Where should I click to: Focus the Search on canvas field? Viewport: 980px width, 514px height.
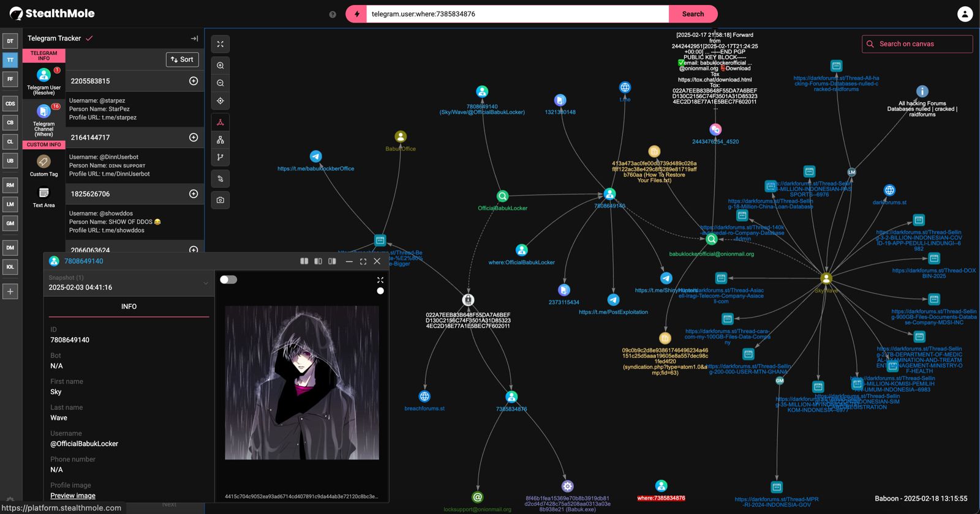[x=917, y=44]
